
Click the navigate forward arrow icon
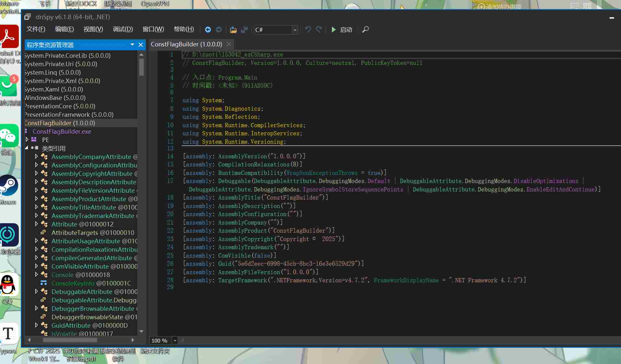click(219, 30)
